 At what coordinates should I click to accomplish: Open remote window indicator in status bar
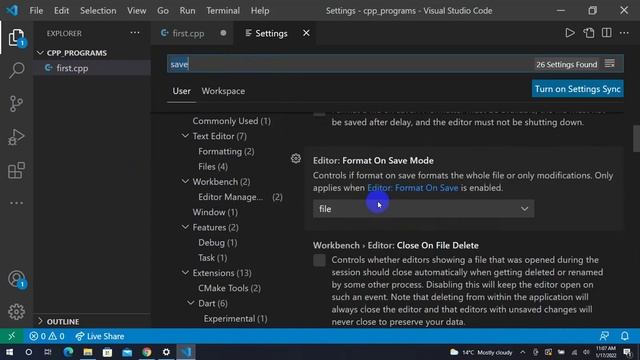click(x=11, y=336)
